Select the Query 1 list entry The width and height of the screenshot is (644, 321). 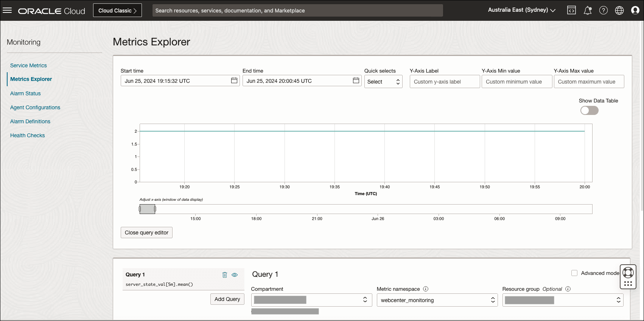point(183,279)
